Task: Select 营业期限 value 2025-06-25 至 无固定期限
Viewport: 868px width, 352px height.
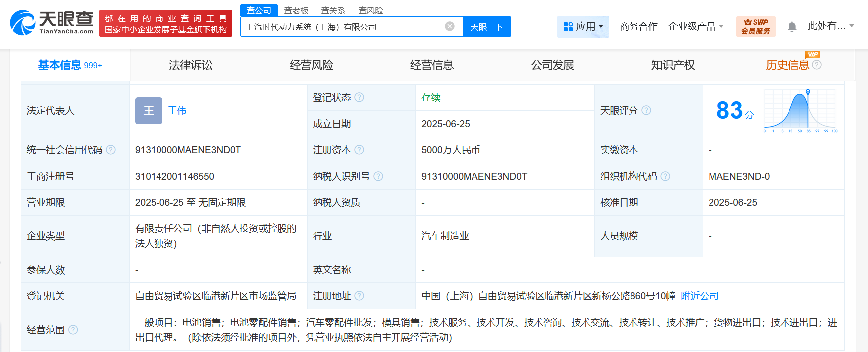Action: click(190, 202)
